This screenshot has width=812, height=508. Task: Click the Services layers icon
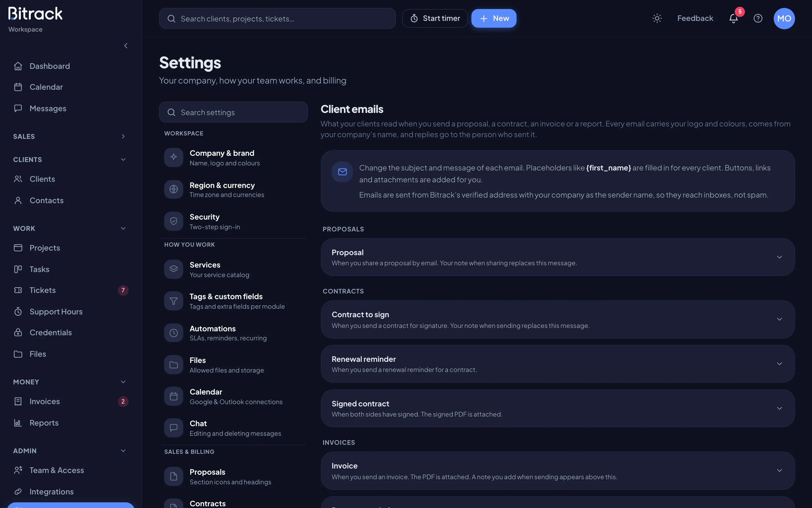click(x=173, y=269)
